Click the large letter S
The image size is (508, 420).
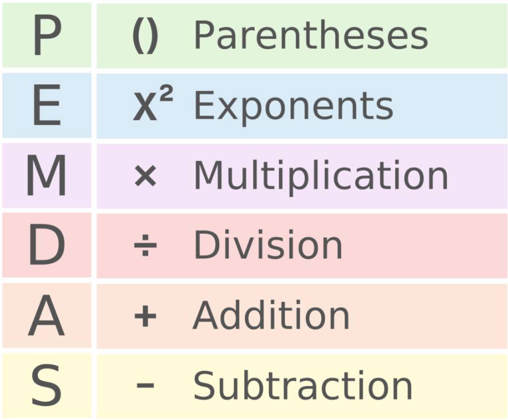46,385
